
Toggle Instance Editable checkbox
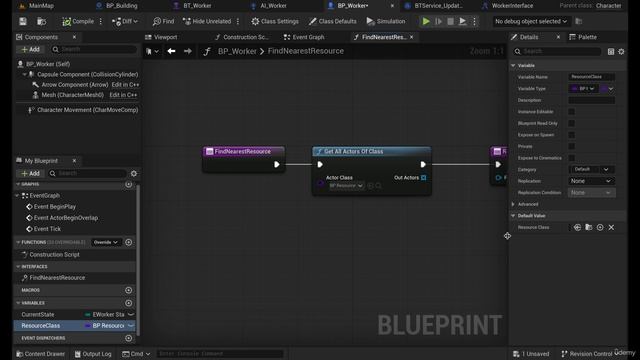[x=571, y=111]
